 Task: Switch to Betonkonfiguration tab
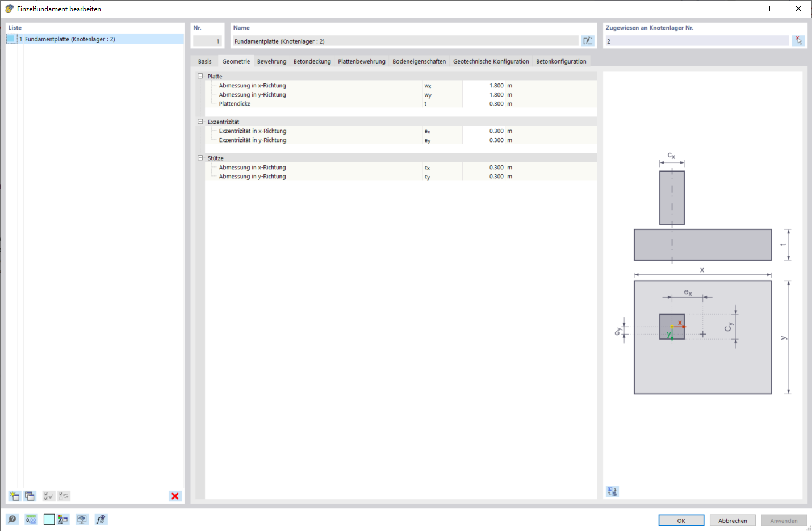561,61
